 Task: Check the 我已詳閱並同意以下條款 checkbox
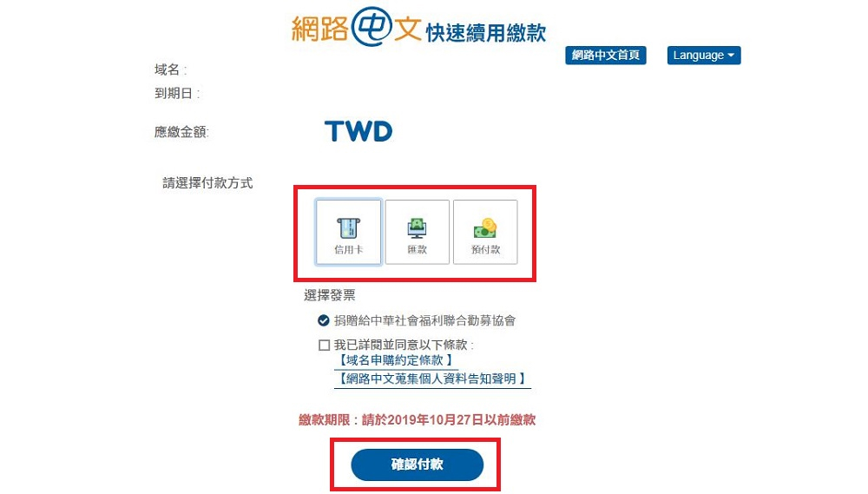(324, 345)
